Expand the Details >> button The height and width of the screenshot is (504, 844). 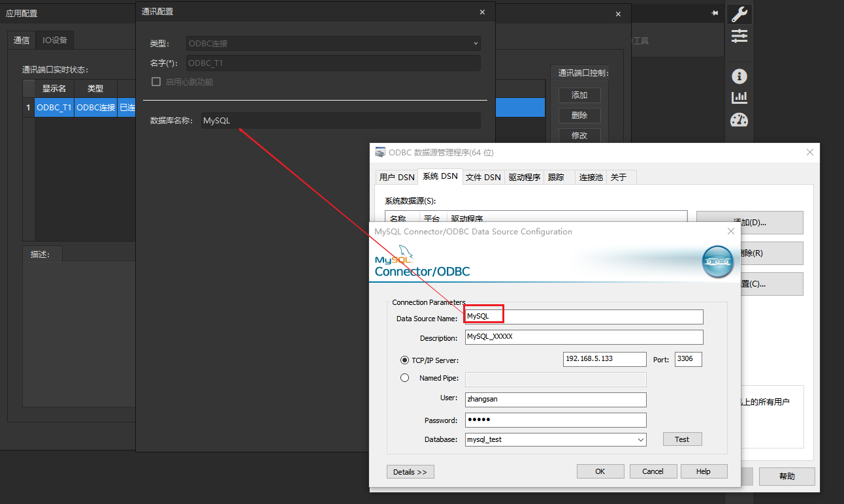click(410, 472)
